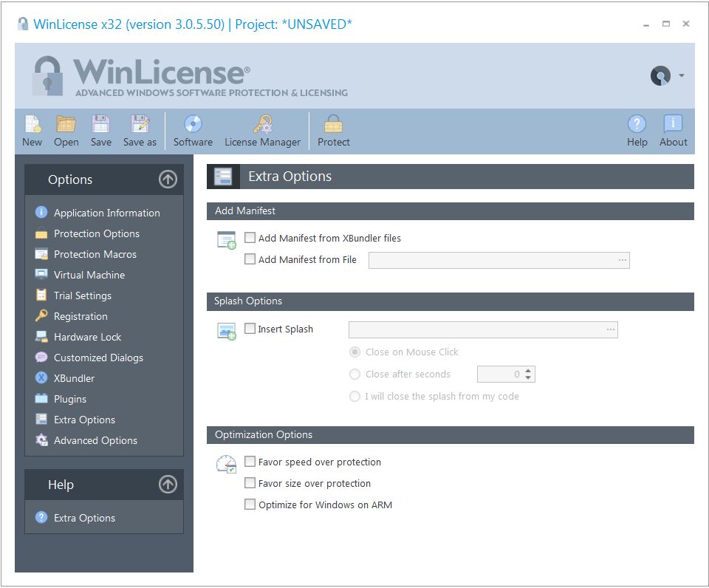Open Protection Macros from the sidebar

tap(95, 254)
